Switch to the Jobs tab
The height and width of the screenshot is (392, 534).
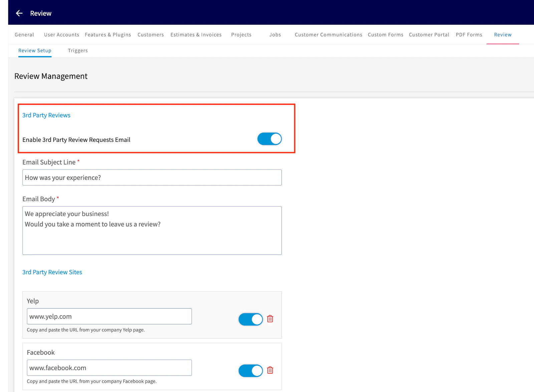coord(275,35)
